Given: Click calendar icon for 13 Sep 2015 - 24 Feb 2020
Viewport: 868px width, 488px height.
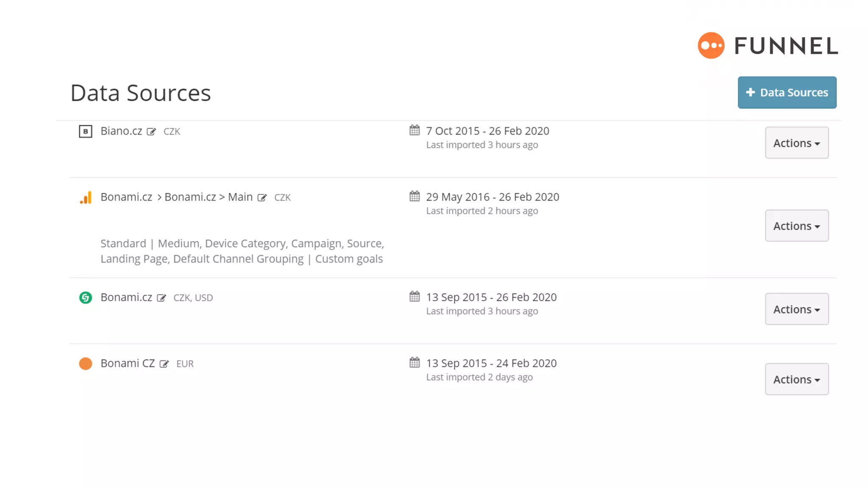Looking at the screenshot, I should pos(415,363).
